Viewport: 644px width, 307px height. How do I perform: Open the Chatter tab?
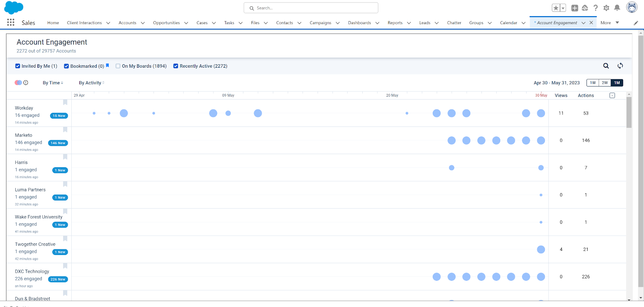(454, 23)
